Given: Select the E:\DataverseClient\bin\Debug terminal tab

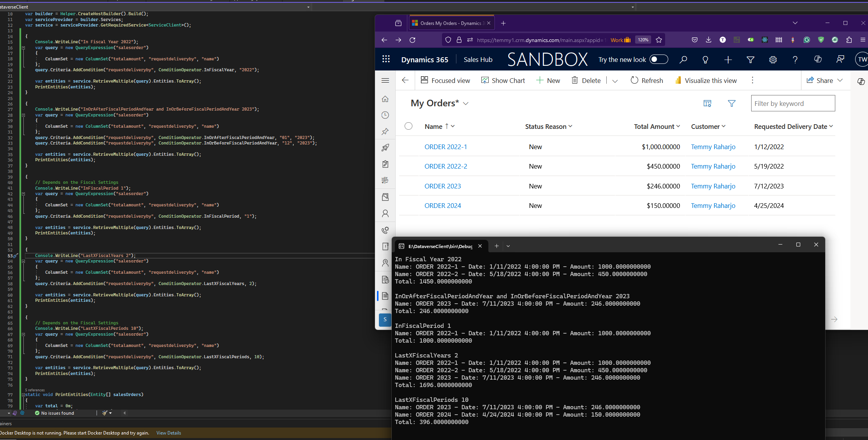Looking at the screenshot, I should [440, 246].
